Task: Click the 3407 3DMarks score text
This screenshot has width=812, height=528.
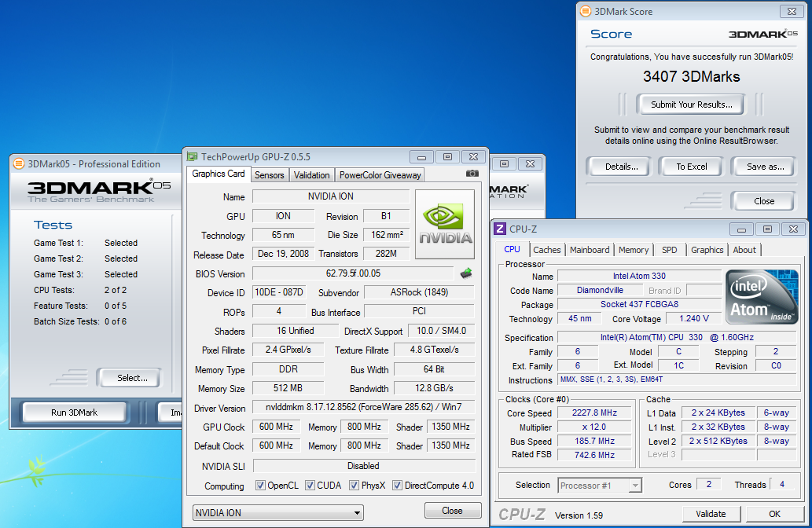Action: (691, 77)
